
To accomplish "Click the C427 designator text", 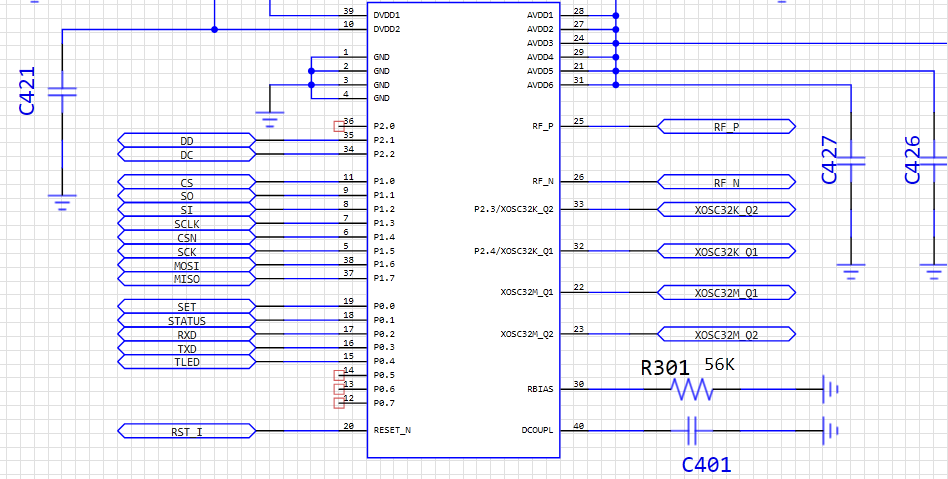I will tap(830, 160).
